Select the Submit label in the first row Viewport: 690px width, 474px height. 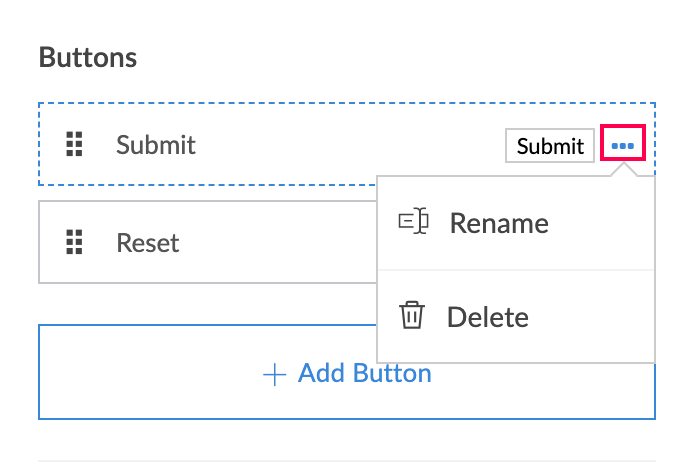coord(156,145)
